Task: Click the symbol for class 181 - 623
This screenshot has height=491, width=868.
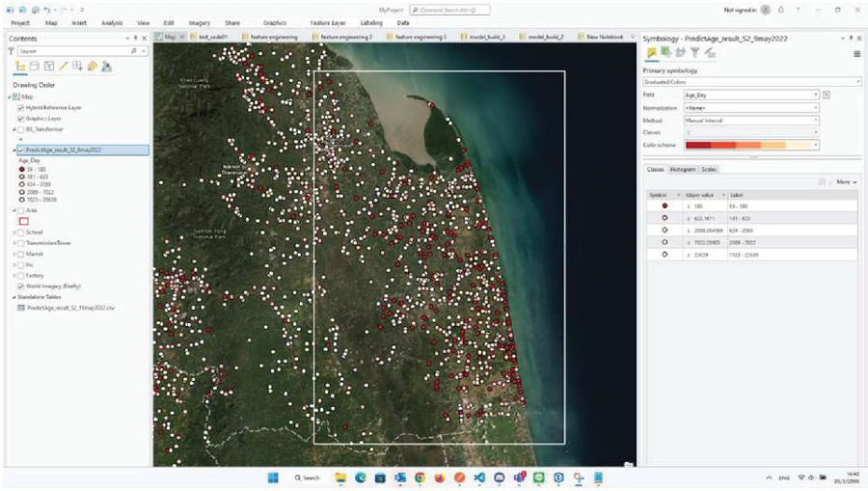Action: pyautogui.click(x=665, y=218)
